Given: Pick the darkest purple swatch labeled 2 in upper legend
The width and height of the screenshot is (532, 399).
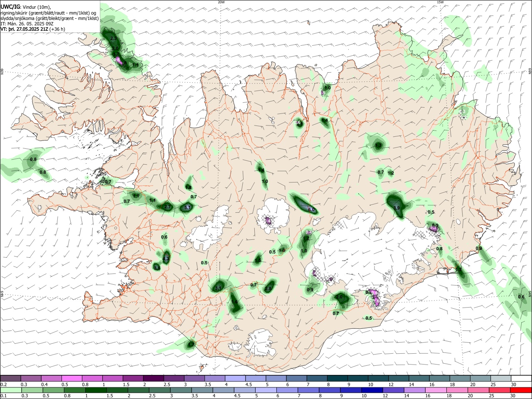Looking at the screenshot, I should (x=153, y=378).
